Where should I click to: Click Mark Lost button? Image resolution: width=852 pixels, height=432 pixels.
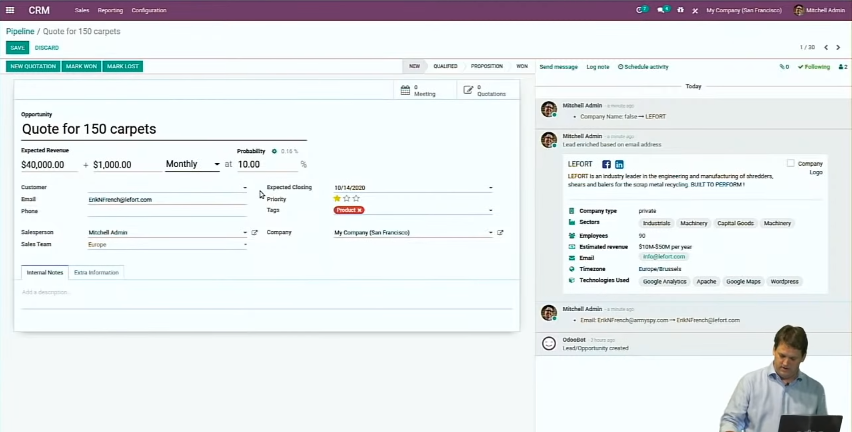[123, 66]
